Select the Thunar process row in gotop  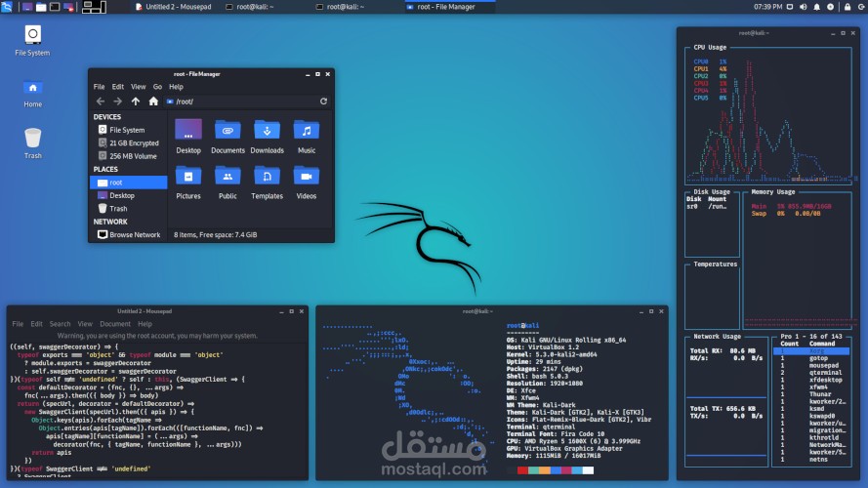click(811, 394)
